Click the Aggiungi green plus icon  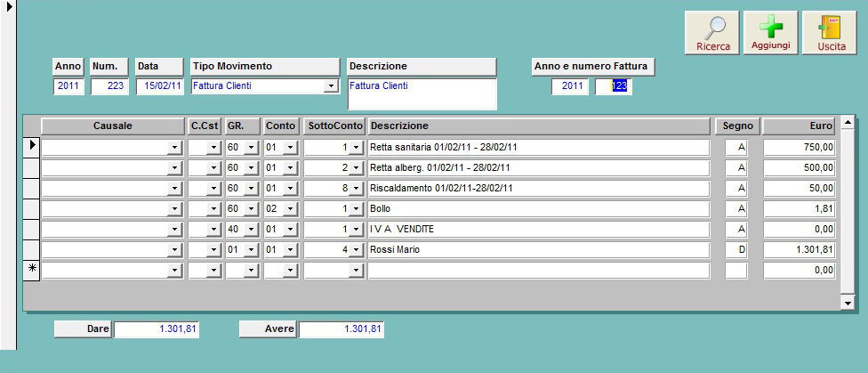pyautogui.click(x=770, y=34)
